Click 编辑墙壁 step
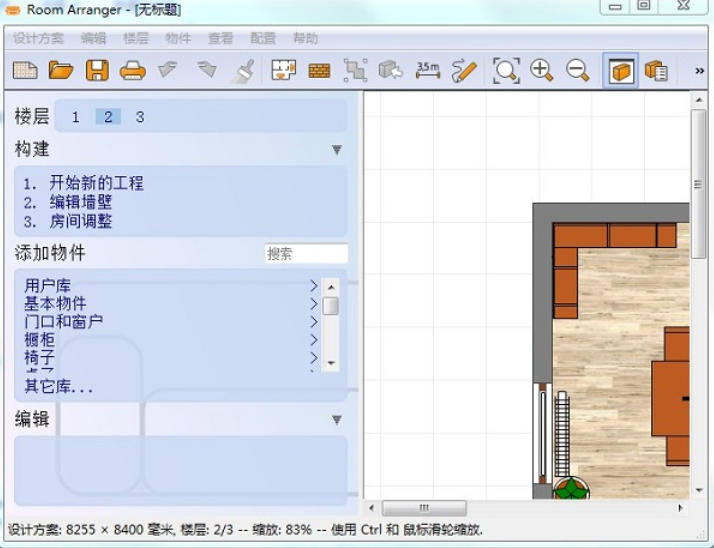 coord(81,202)
